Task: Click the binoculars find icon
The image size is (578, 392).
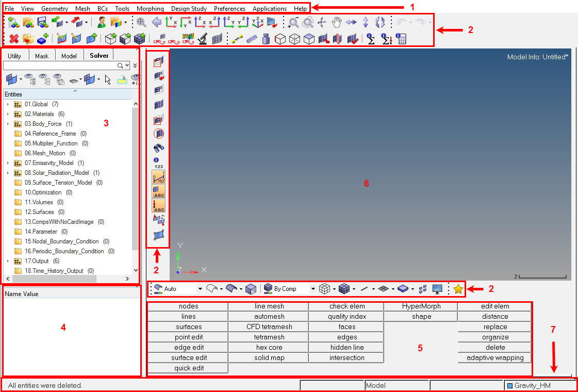Action: point(159,148)
